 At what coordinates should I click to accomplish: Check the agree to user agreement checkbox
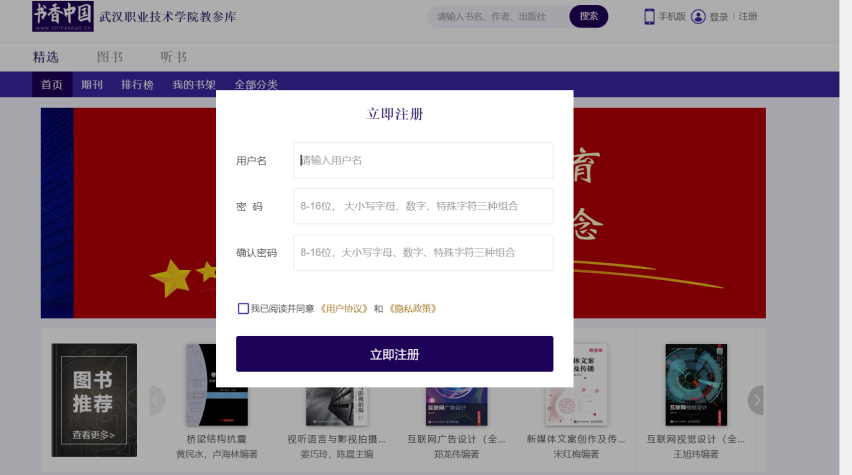[x=243, y=308]
